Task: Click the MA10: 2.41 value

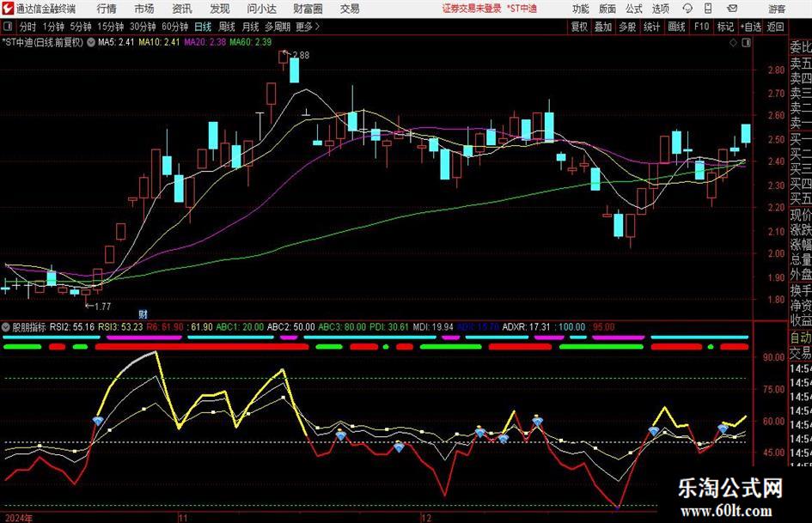Action: [x=159, y=42]
